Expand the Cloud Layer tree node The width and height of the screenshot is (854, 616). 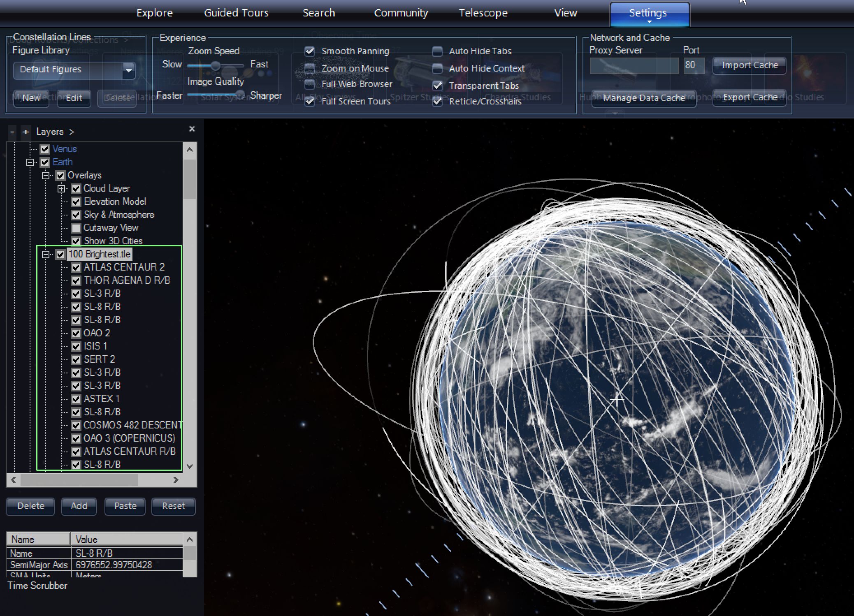click(x=61, y=189)
